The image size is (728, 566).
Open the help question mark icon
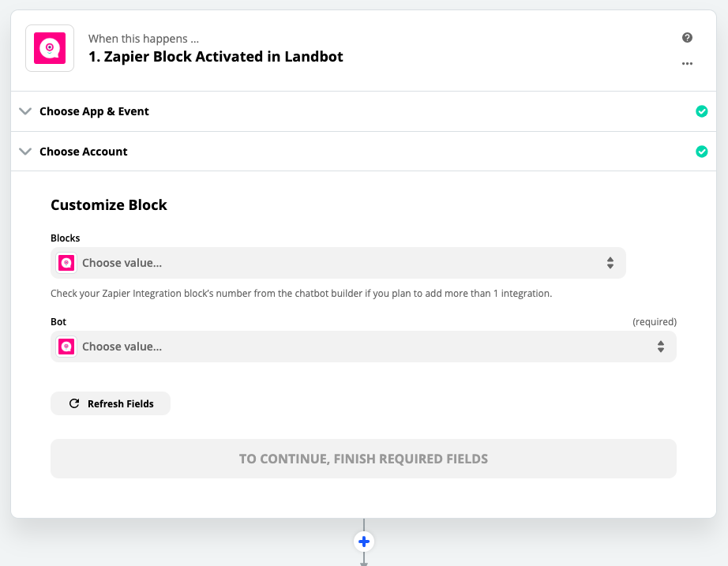click(687, 38)
